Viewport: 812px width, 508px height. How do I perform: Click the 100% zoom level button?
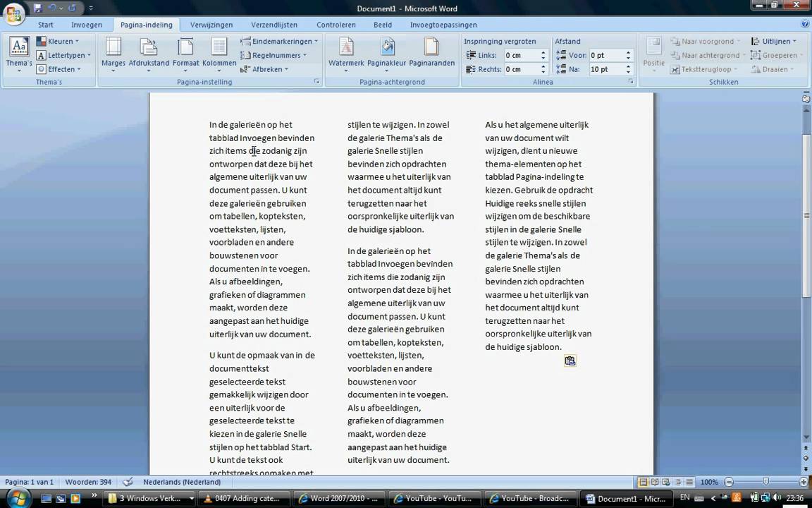709,482
